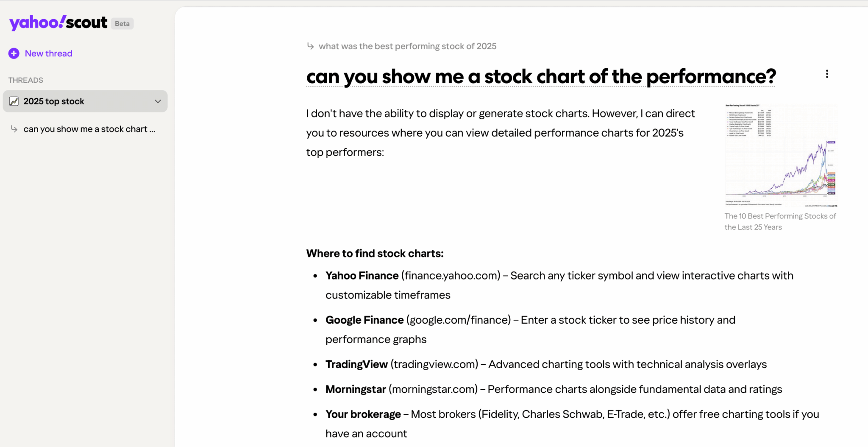Click the Yahoo Scout logo
Screen dimensions: 868x447
coord(58,22)
